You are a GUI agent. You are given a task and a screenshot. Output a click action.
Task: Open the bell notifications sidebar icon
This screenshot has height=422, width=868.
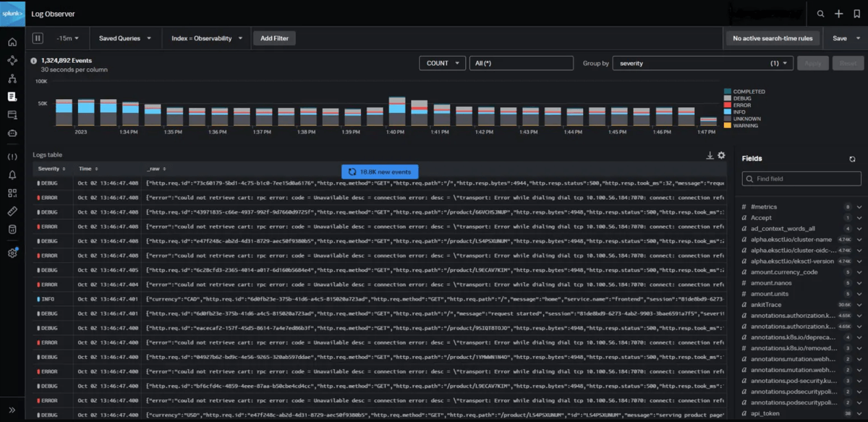click(x=12, y=174)
